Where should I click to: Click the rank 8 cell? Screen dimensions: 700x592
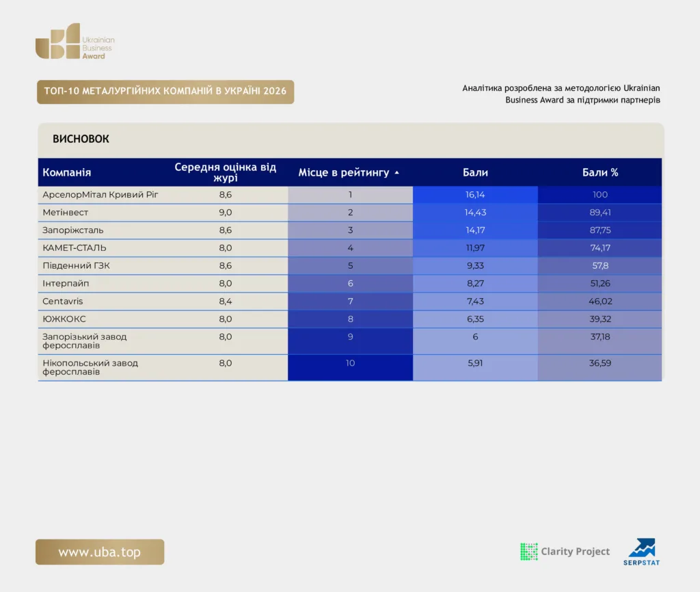point(351,319)
